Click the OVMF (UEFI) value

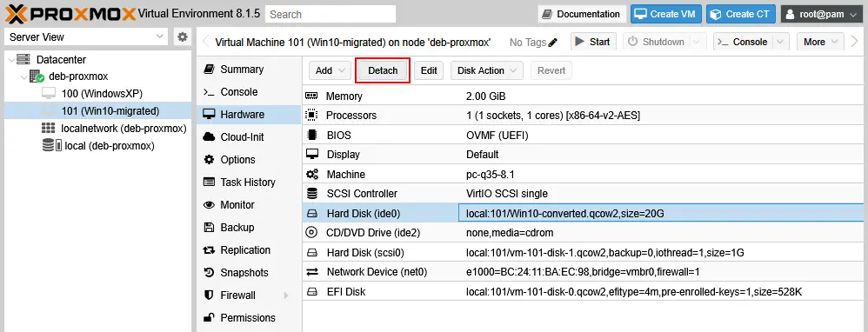[x=498, y=135]
